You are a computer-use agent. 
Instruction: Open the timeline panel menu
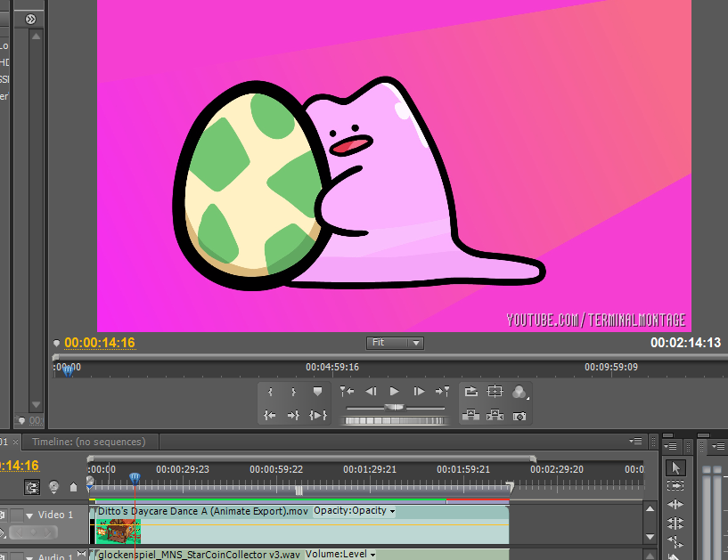click(x=636, y=442)
